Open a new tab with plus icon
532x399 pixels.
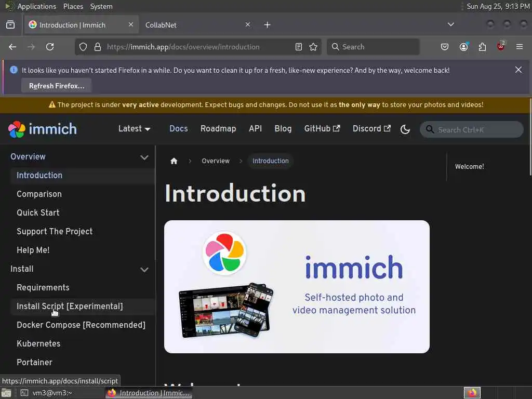tap(268, 25)
